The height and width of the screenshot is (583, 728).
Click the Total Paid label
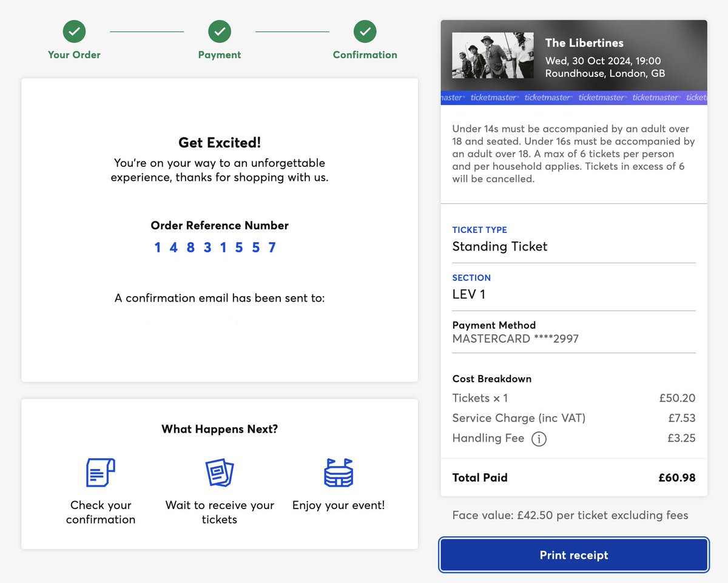[x=480, y=477]
